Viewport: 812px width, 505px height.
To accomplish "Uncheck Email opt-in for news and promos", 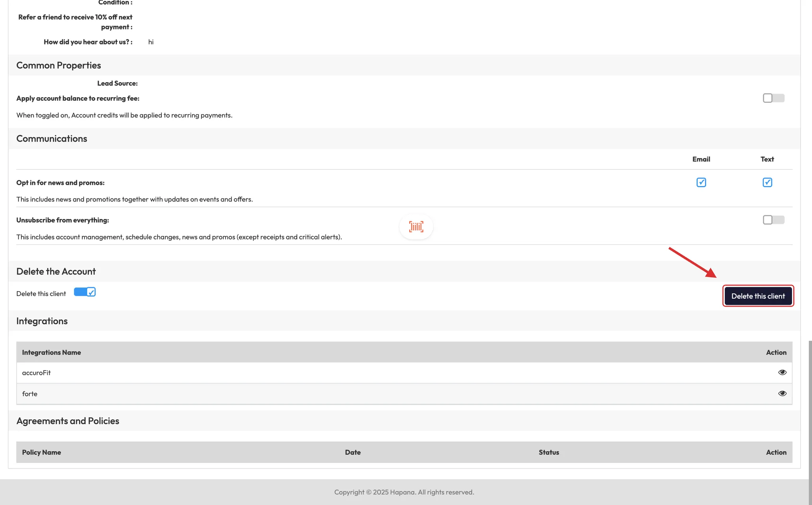I will click(x=701, y=182).
